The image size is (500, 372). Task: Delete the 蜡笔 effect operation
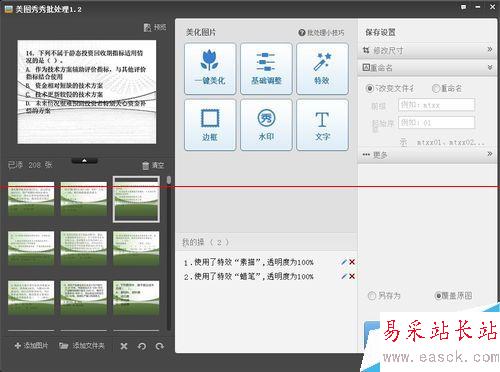(352, 276)
